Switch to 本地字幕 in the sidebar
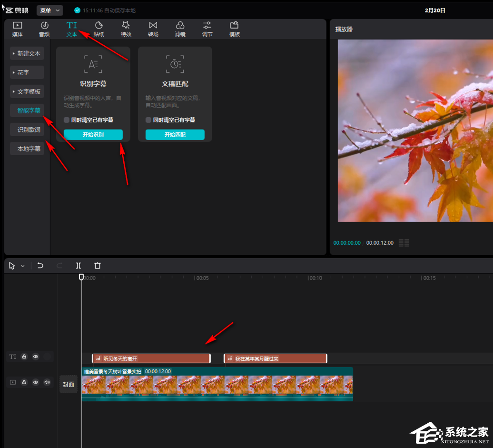 [x=29, y=149]
